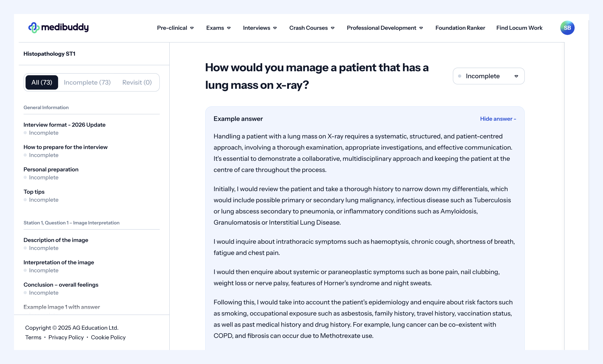Image resolution: width=603 pixels, height=364 pixels.
Task: Select Description of the image lesson
Action: 56,240
